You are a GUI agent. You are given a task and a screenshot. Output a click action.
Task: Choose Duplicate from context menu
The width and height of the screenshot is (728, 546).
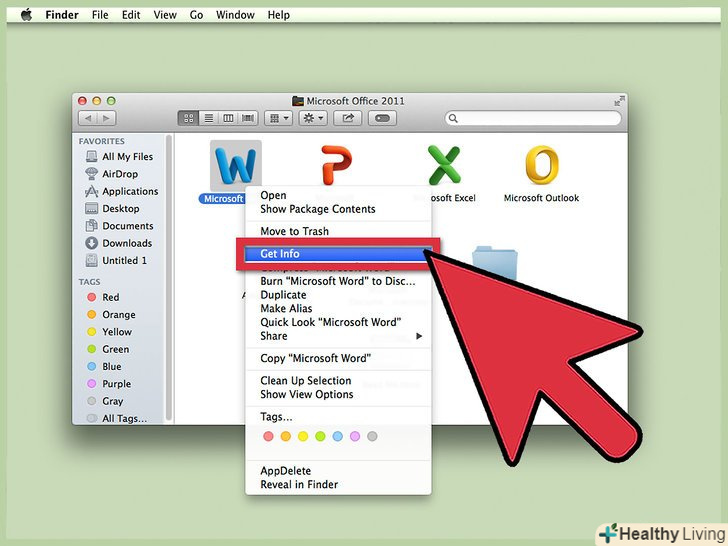(338, 295)
